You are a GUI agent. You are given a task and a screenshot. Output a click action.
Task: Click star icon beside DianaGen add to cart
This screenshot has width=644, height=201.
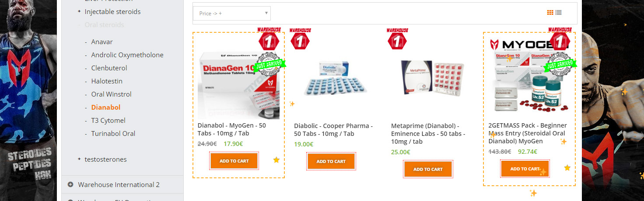pos(276,160)
